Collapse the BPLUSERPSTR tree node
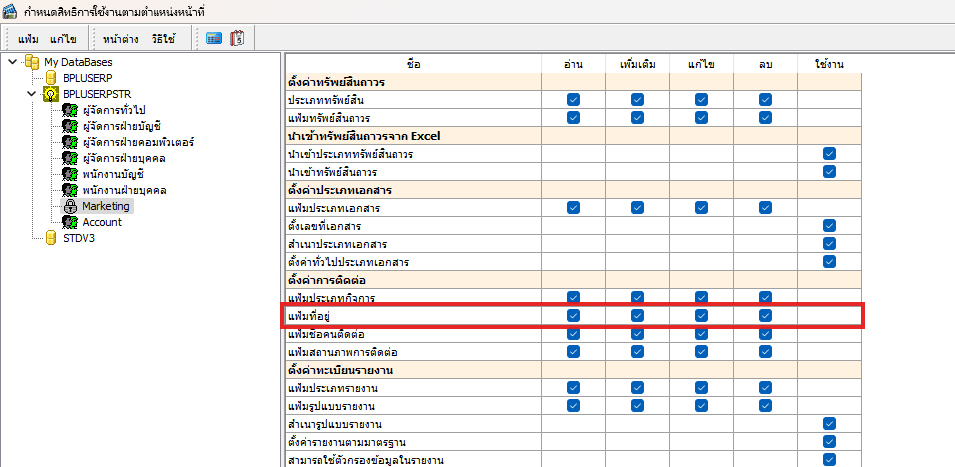 (x=30, y=94)
